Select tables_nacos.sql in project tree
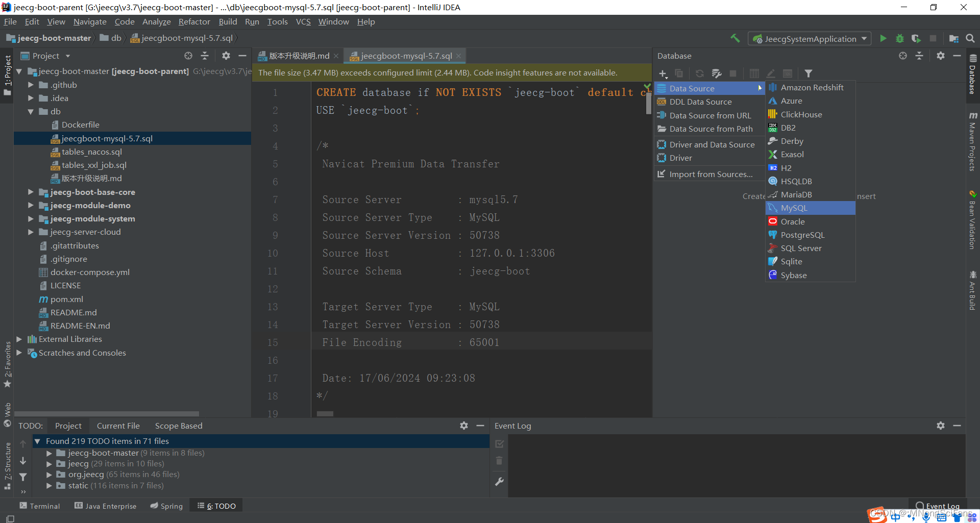The image size is (980, 523). pyautogui.click(x=91, y=152)
